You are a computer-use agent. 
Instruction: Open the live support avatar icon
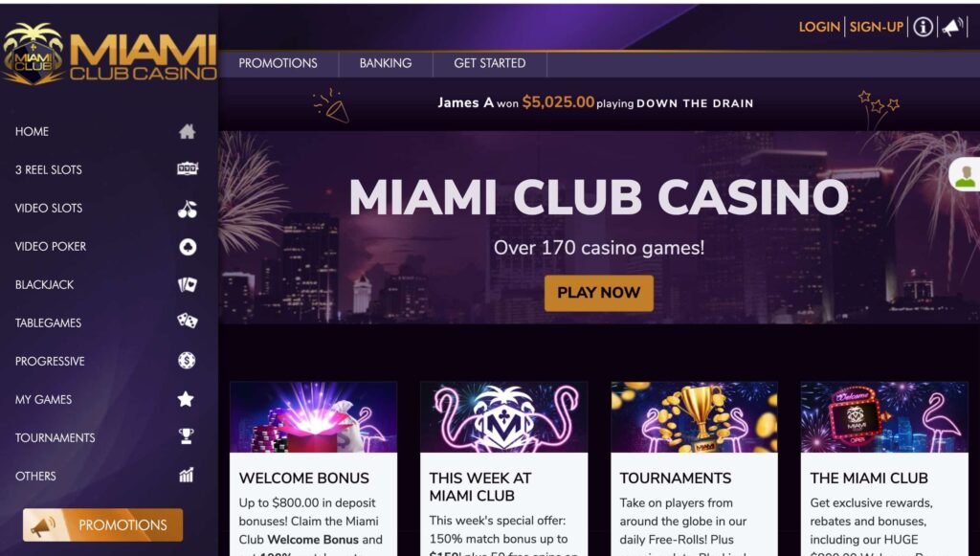(966, 175)
